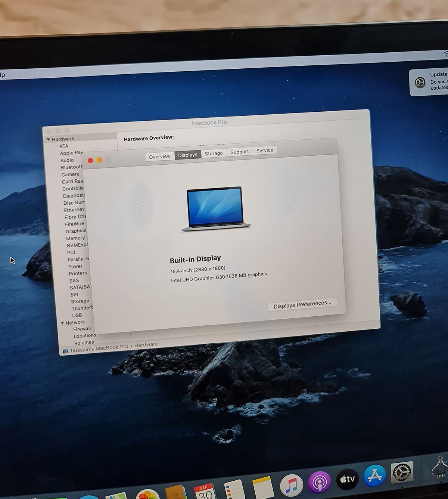Select ATA in the Hardware list
Screen dimensions: 448x499
[64, 146]
